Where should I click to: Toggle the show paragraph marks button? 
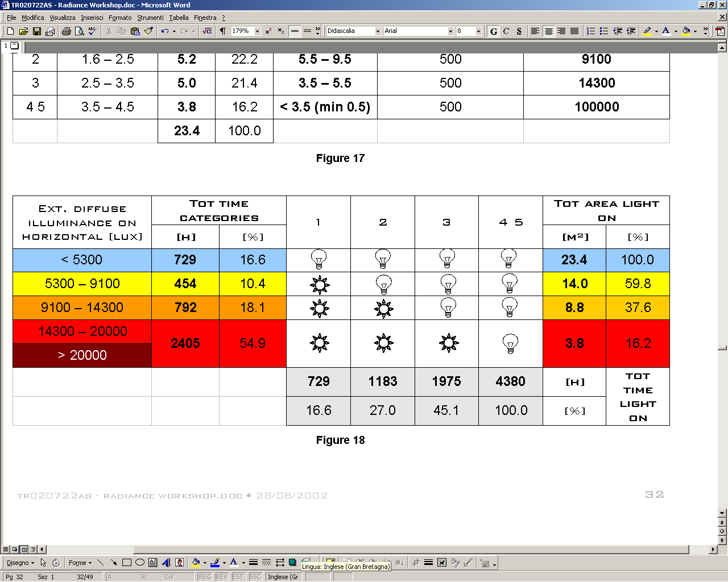[x=223, y=31]
